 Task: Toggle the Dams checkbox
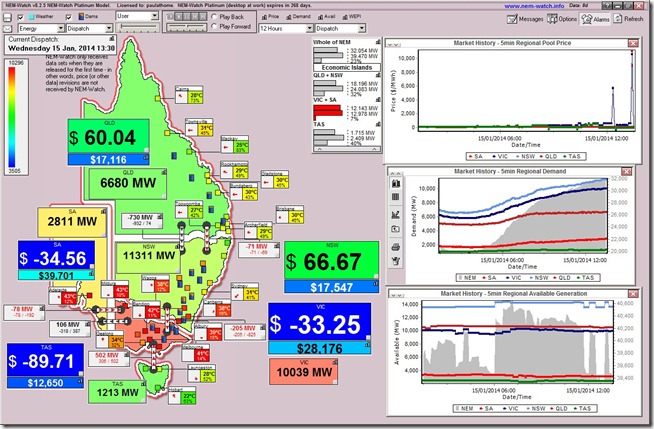69,17
